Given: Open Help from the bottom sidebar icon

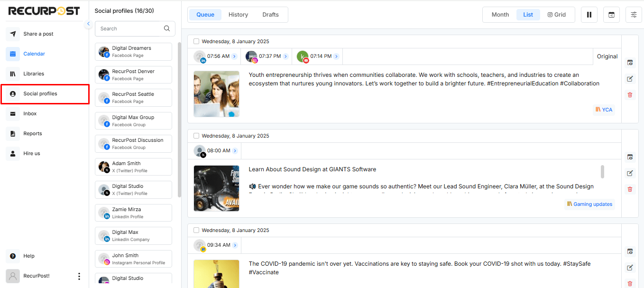Looking at the screenshot, I should (12, 256).
